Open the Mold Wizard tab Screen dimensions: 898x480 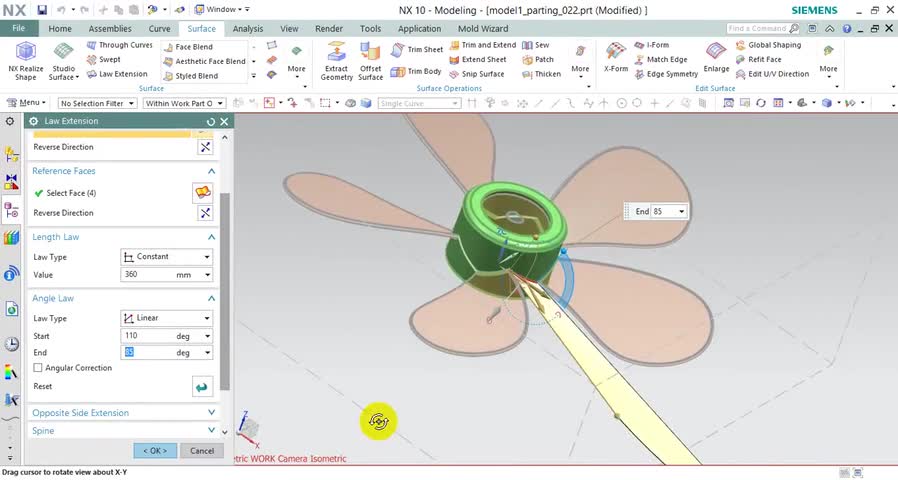[483, 29]
